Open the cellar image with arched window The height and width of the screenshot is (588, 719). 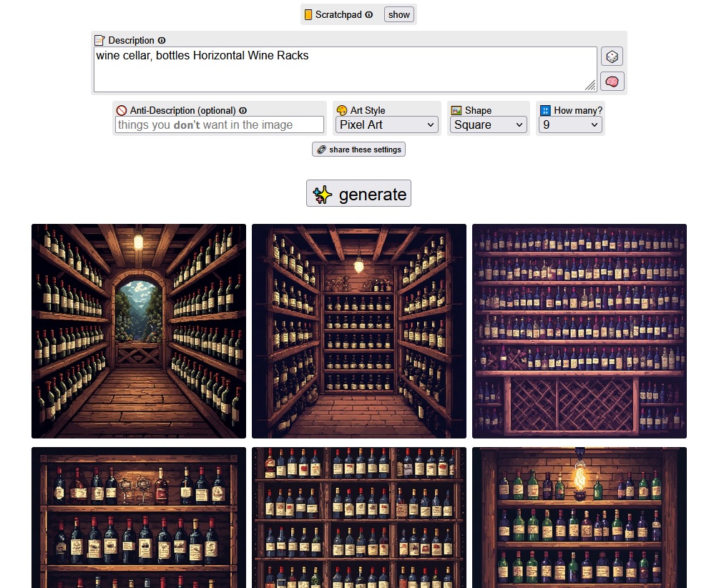(139, 331)
